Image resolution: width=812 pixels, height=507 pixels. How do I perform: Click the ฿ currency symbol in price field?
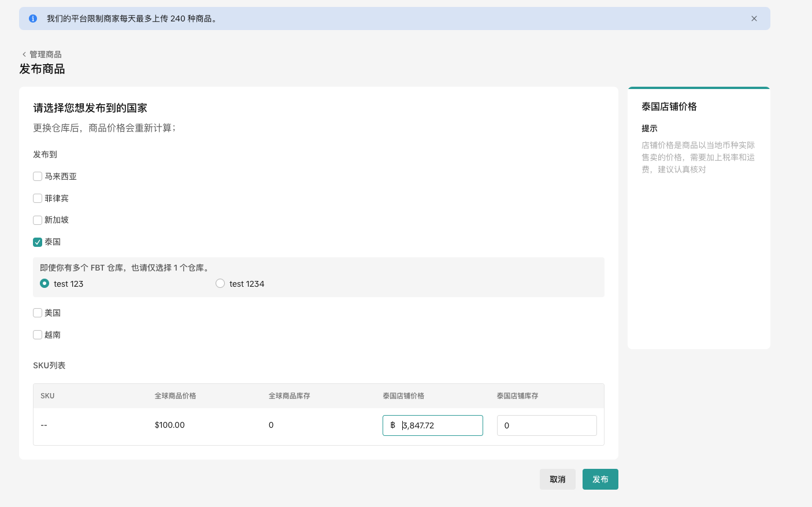393,425
